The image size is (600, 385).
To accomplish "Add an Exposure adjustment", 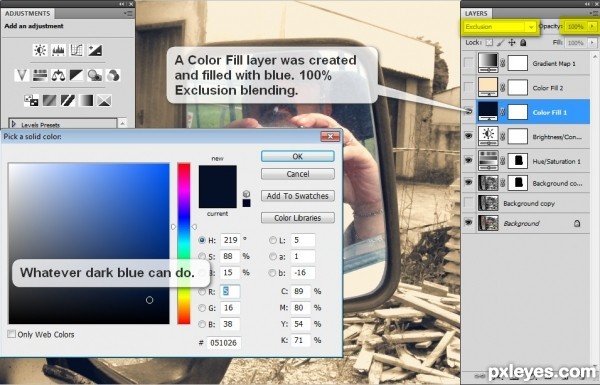I will 95,50.
